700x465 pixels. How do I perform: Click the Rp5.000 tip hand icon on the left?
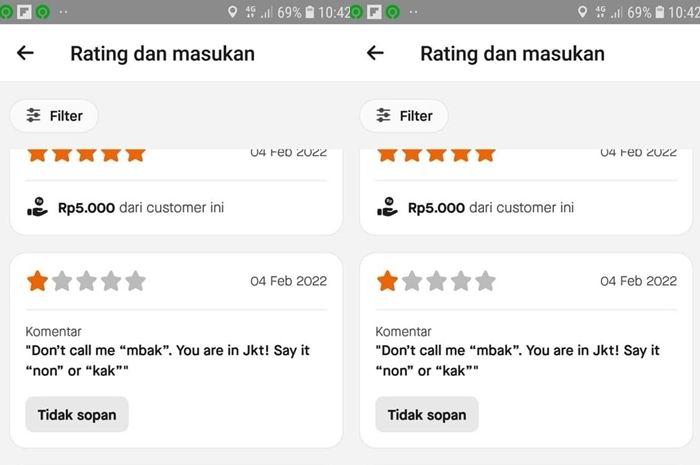[x=37, y=208]
